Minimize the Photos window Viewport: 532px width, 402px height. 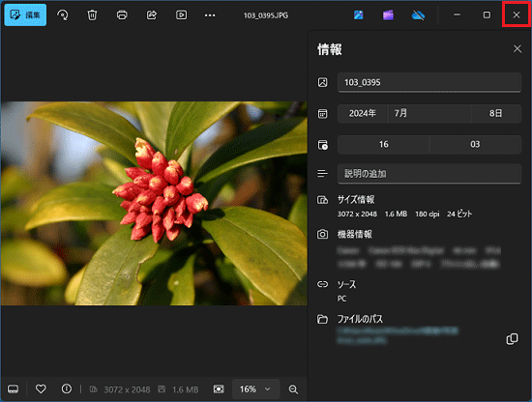(457, 14)
